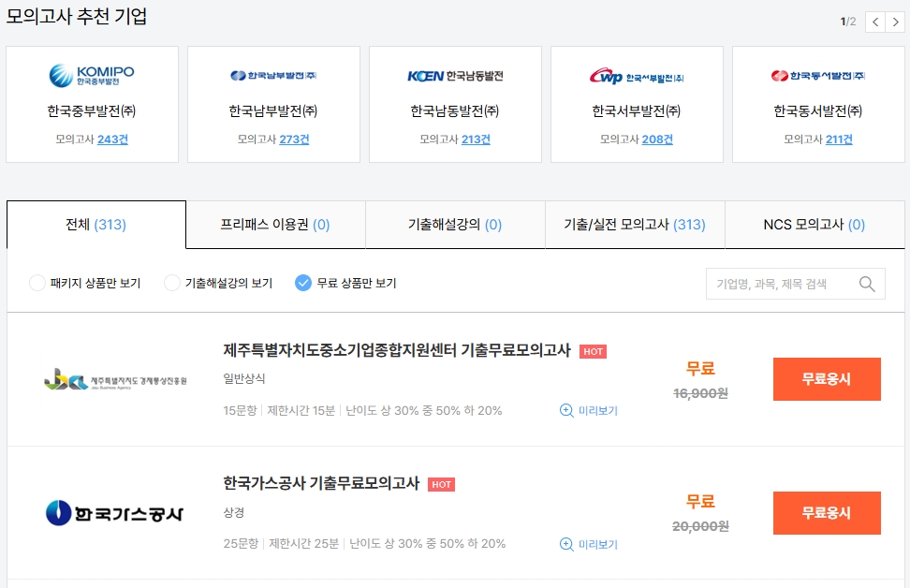Viewport: 910px width, 588px height.
Task: Open 213건 mock exams link for 한국남동발전
Action: (x=476, y=140)
